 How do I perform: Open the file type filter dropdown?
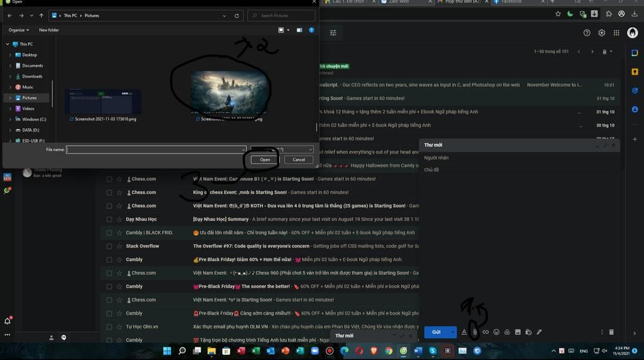[x=282, y=149]
